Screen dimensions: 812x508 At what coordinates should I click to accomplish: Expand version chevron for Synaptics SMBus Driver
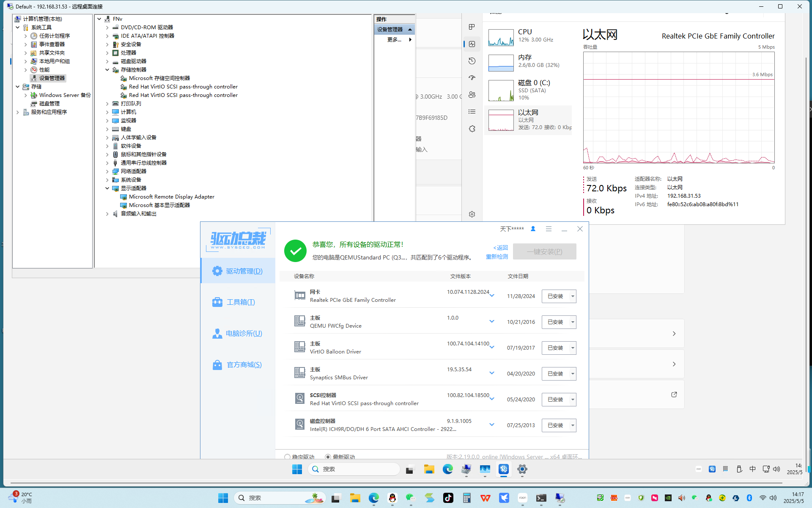click(492, 373)
